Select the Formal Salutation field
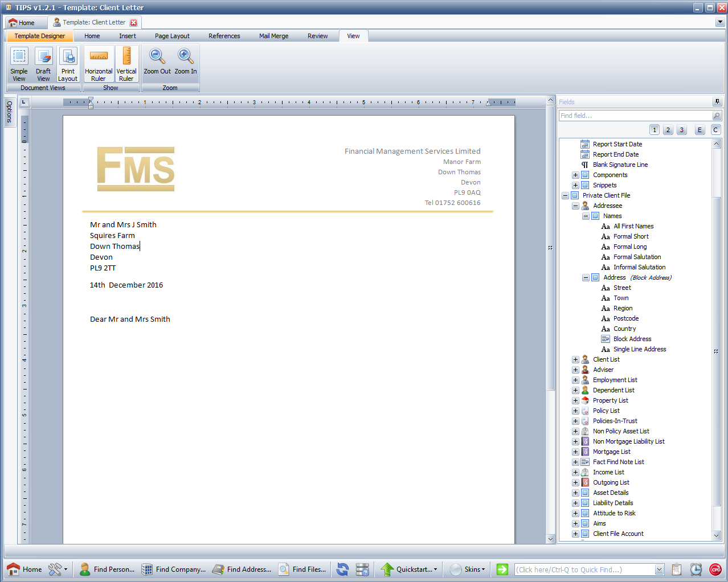The height and width of the screenshot is (582, 728). tap(637, 257)
